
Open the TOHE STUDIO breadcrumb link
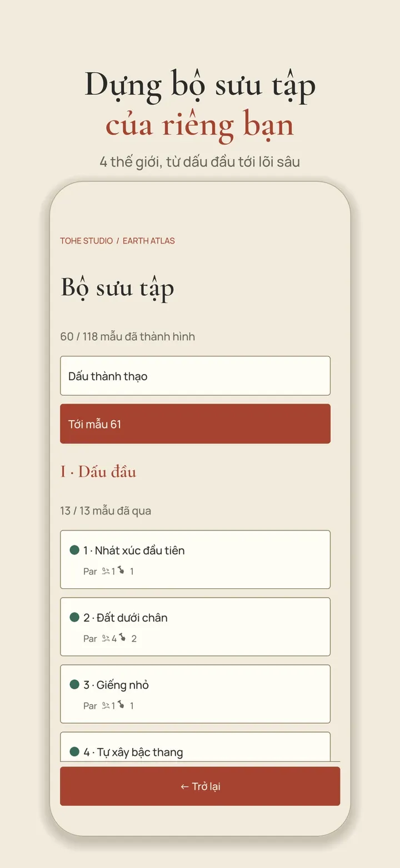tap(86, 241)
